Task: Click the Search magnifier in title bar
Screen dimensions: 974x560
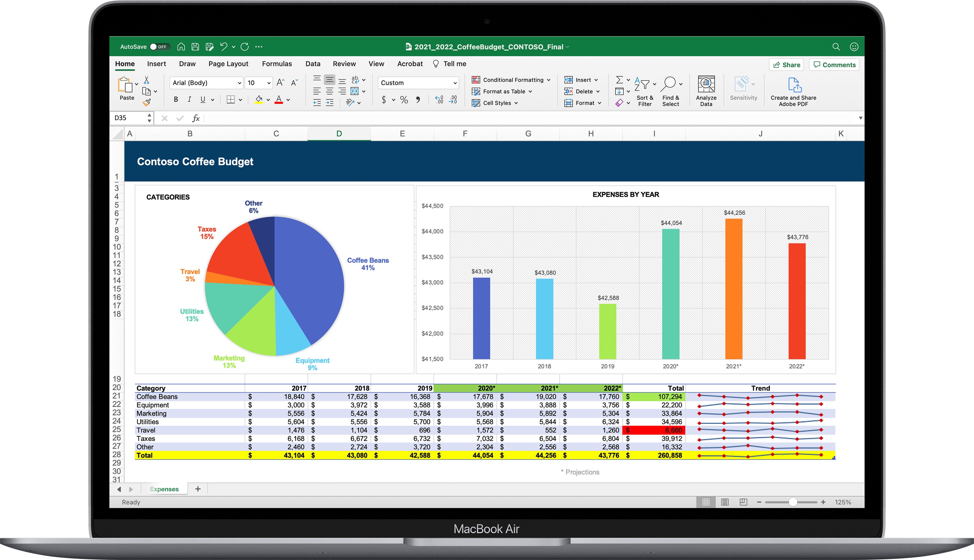Action: point(836,46)
